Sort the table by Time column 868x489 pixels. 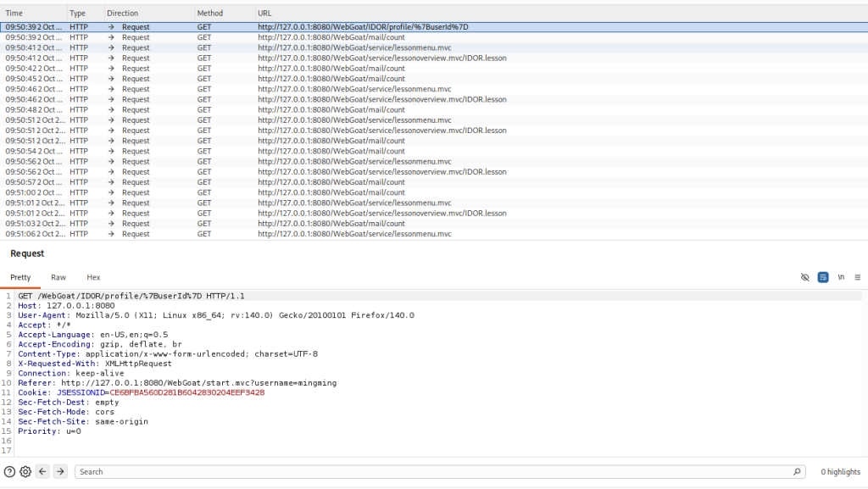(x=33, y=14)
